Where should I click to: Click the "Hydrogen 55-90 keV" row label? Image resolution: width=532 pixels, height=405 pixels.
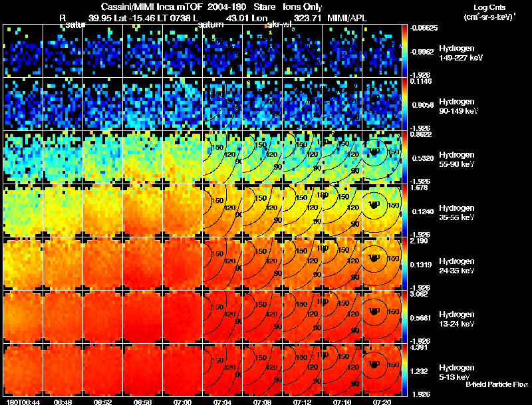457,160
